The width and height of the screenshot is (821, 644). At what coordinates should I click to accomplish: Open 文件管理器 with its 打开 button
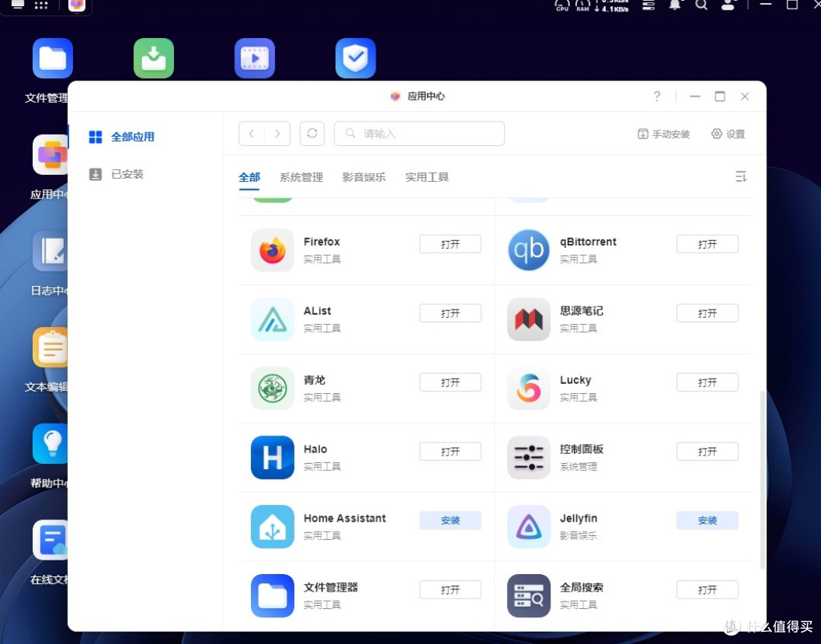(450, 589)
